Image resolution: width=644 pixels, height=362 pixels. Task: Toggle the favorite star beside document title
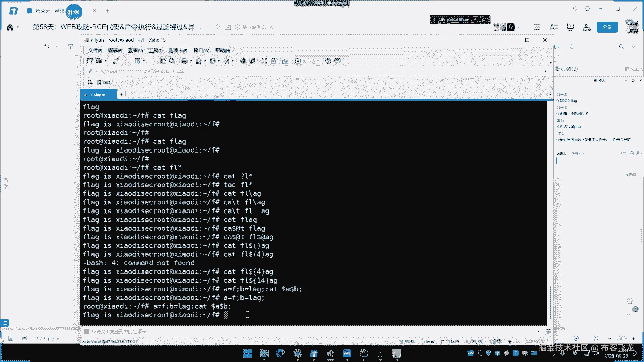(217, 27)
